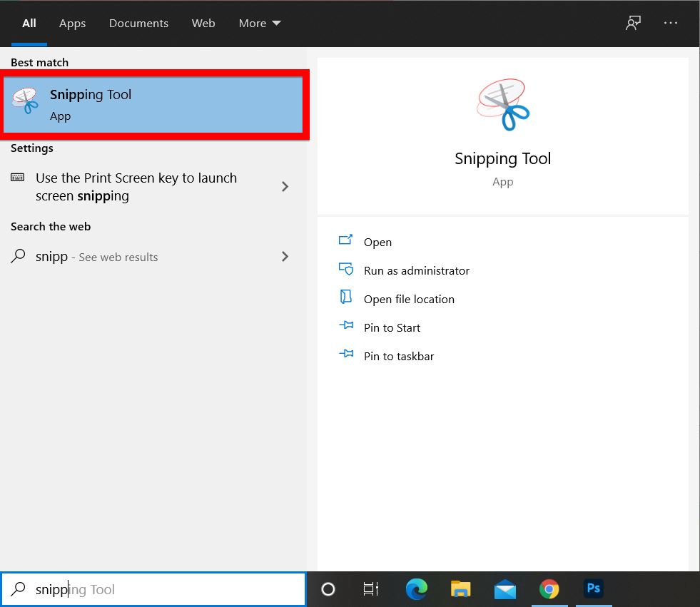
Task: Click the Pin to taskbar pin icon
Action: coord(346,354)
